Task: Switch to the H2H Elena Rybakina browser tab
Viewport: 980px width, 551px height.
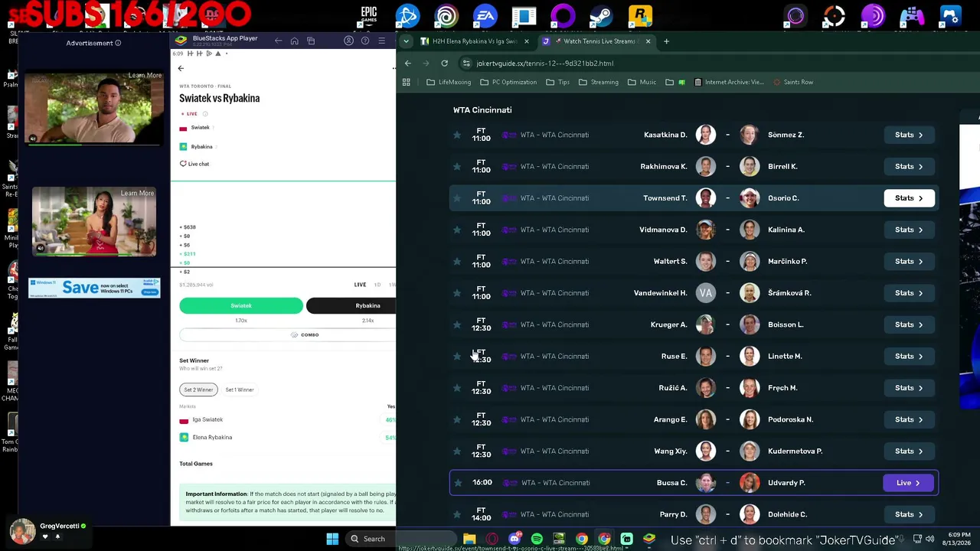Action: pyautogui.click(x=475, y=41)
